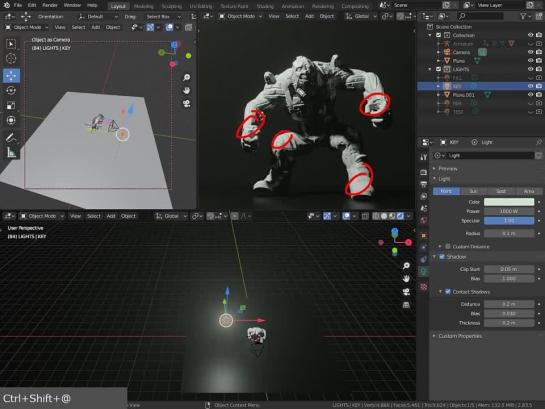Open the Render properties tab

tap(423, 172)
